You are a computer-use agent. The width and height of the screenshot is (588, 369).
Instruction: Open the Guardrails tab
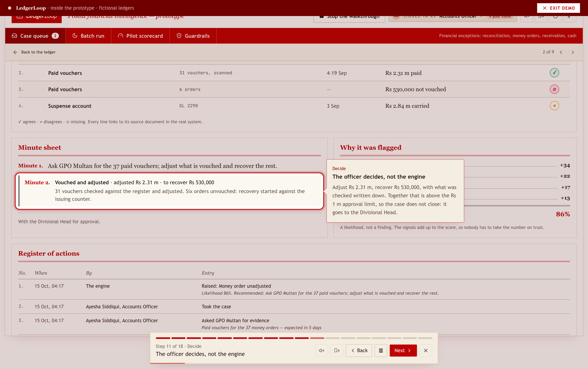[193, 36]
